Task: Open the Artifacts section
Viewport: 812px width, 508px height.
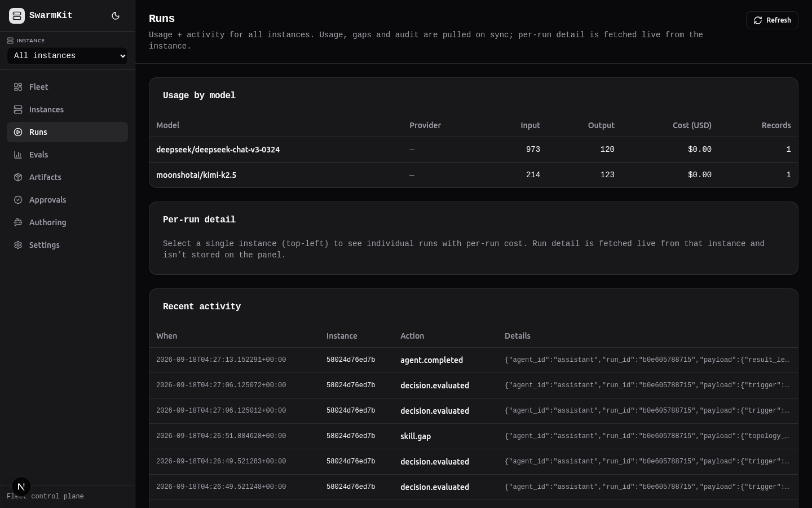Action: pos(67,177)
